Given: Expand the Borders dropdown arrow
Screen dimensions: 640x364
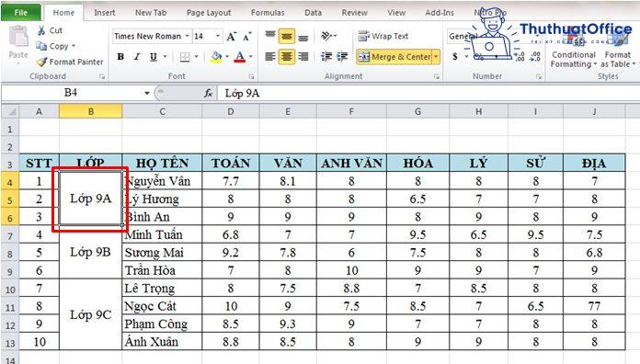Looking at the screenshot, I should pyautogui.click(x=197, y=57).
